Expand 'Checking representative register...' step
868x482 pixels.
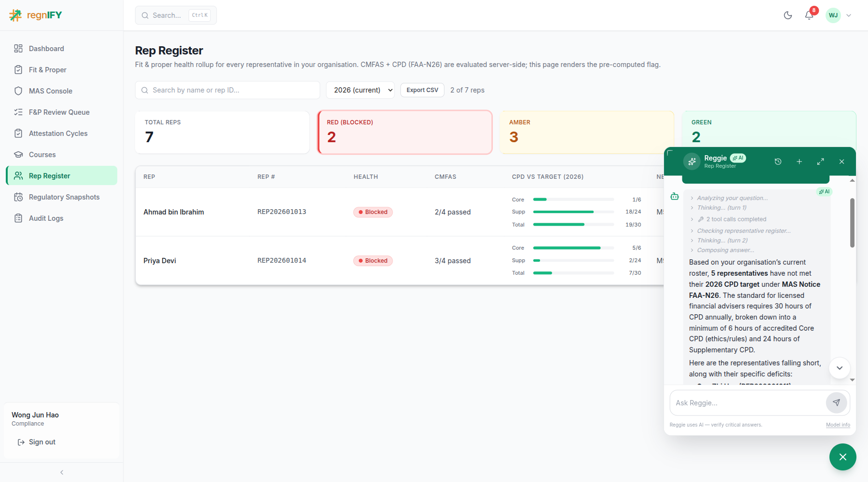tap(740, 231)
